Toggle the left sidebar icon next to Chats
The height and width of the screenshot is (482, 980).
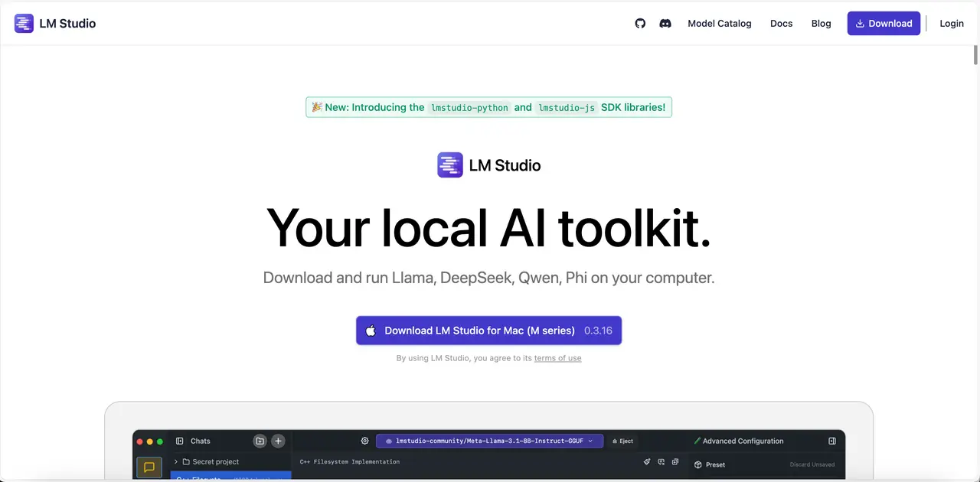tap(180, 441)
